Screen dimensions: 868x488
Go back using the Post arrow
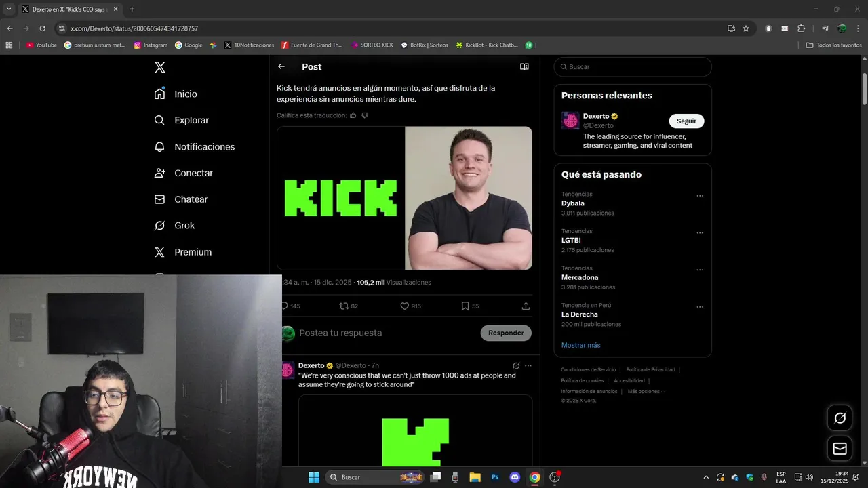(281, 66)
